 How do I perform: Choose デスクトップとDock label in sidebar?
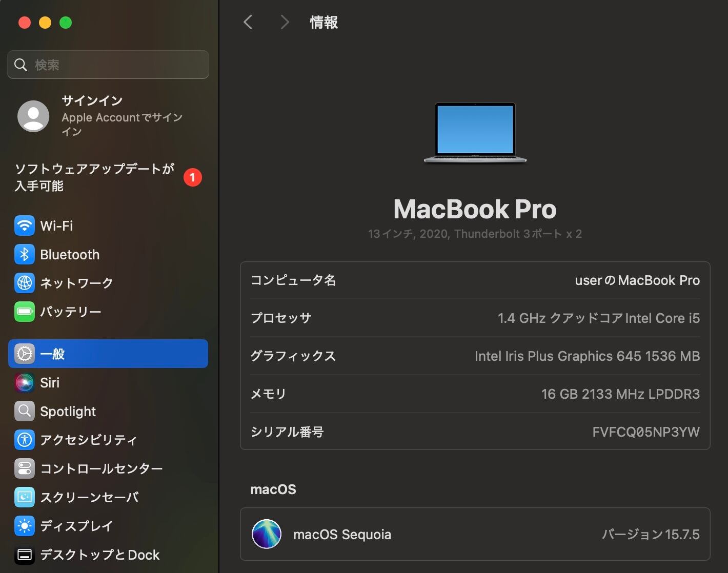click(100, 555)
